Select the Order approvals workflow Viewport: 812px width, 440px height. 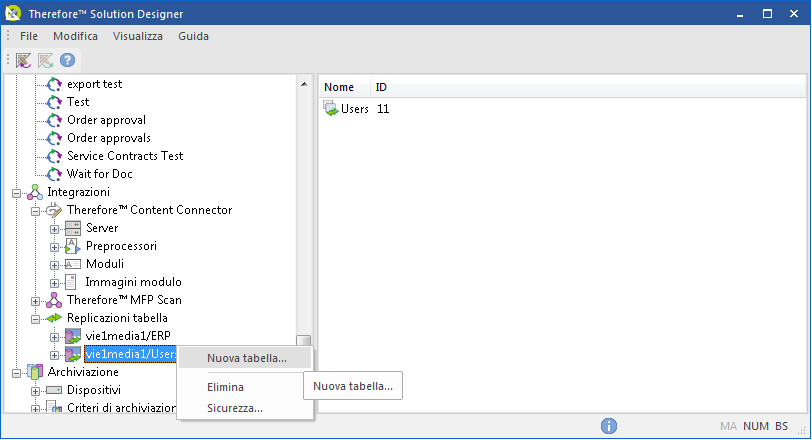(109, 138)
